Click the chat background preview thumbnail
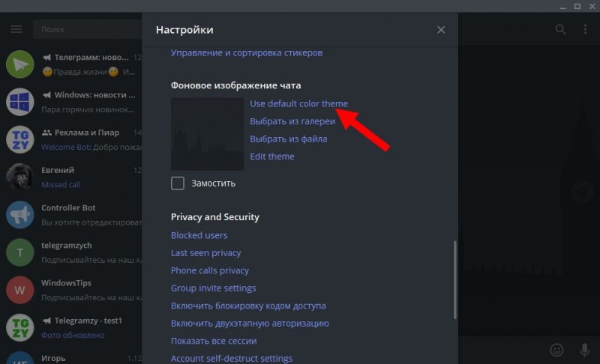Viewport: 600px width, 364px height. [207, 133]
